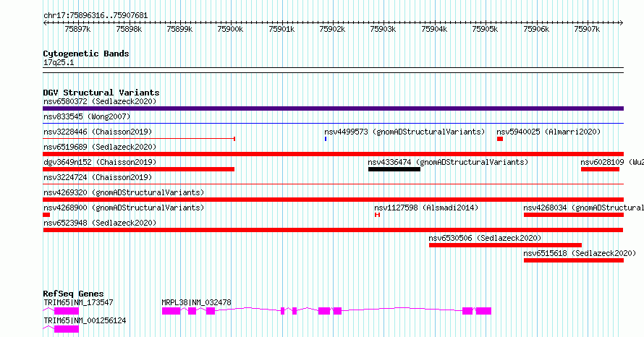The image size is (644, 337).
Task: Click the 75903k ruler tick label
Action: tap(384, 29)
